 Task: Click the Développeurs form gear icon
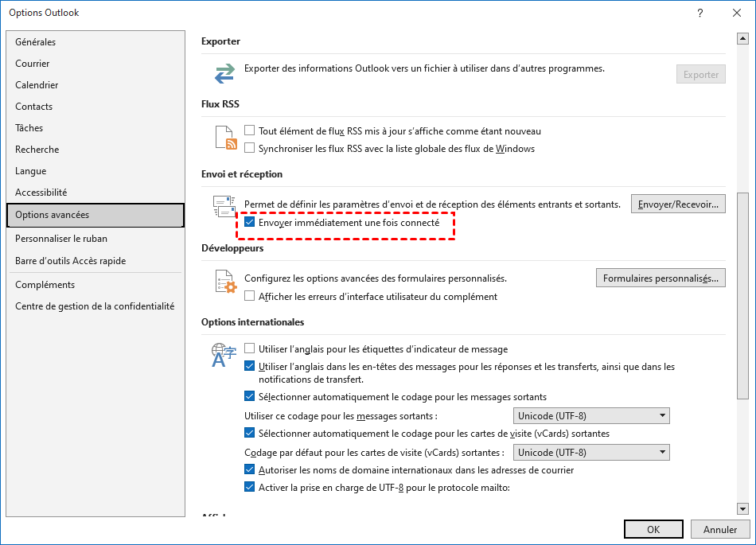[x=226, y=282]
